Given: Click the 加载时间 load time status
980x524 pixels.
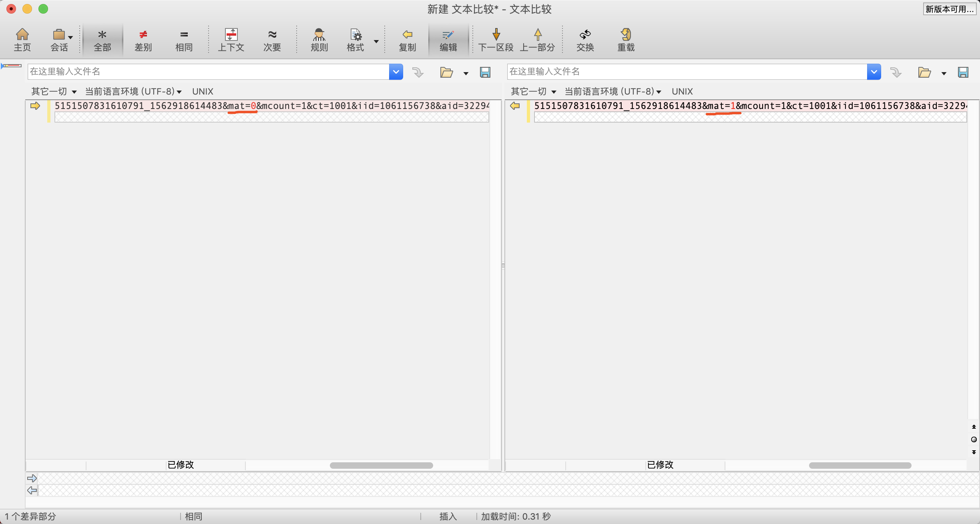Looking at the screenshot, I should (x=516, y=516).
